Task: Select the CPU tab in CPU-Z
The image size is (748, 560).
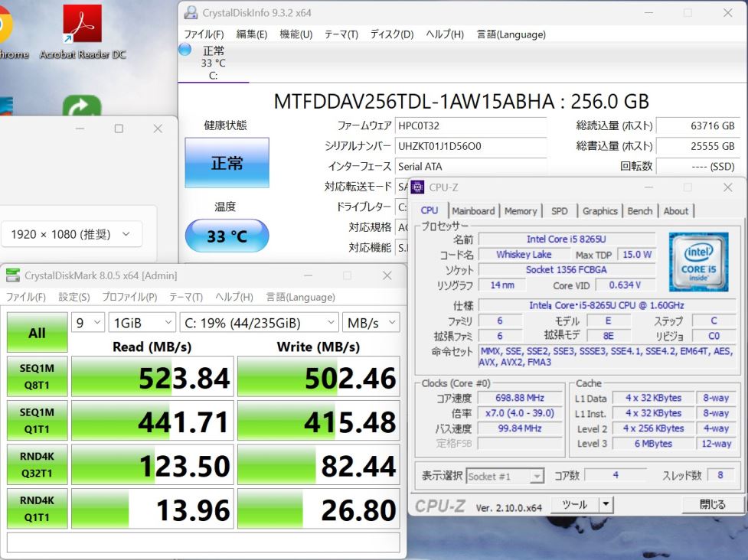Action: pyautogui.click(x=430, y=210)
